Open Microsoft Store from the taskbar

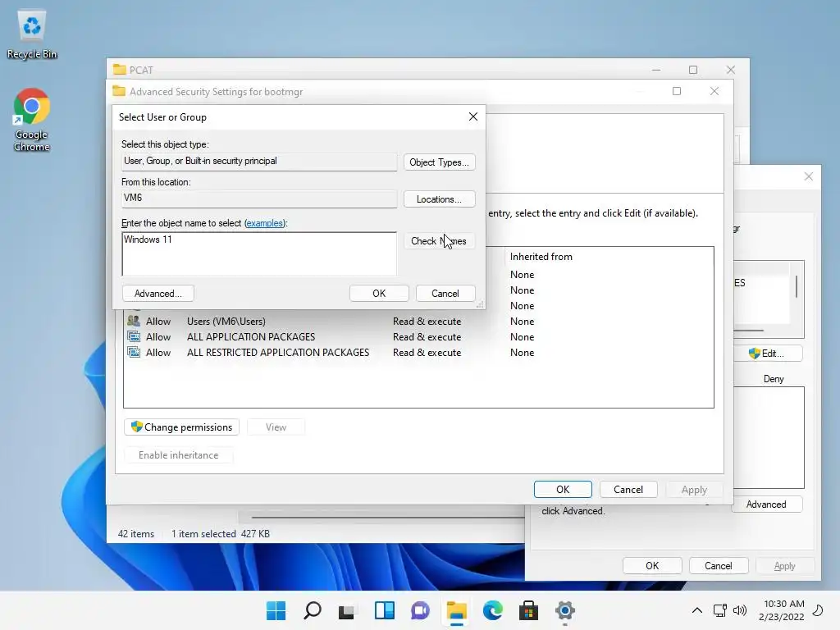click(x=529, y=610)
